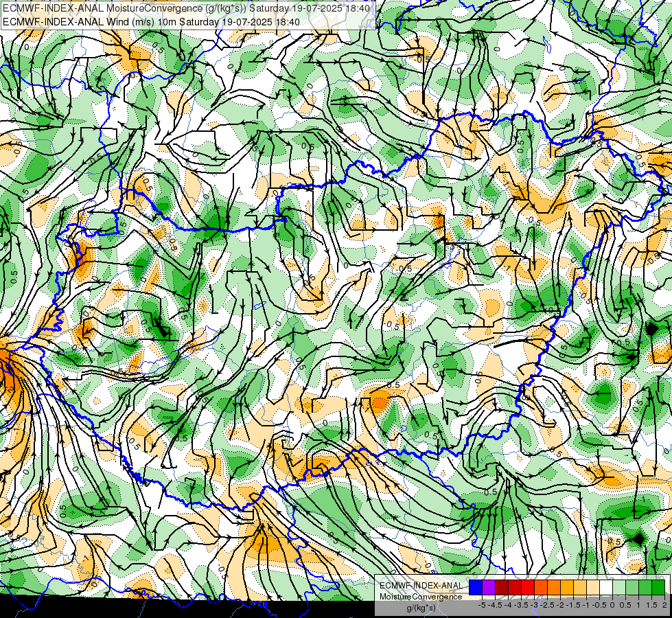Select the bright red swatch between -3.5 and -3
The height and width of the screenshot is (618, 672).
pos(528,587)
